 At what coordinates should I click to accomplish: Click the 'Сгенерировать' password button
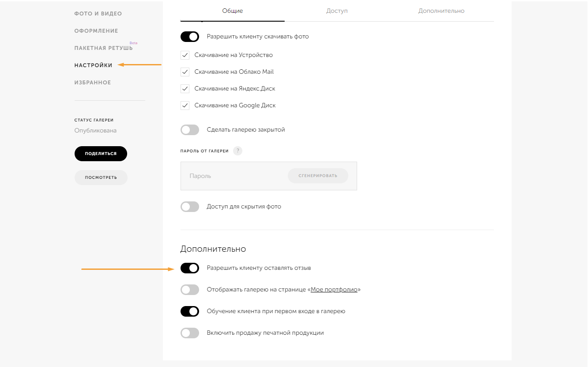point(318,176)
